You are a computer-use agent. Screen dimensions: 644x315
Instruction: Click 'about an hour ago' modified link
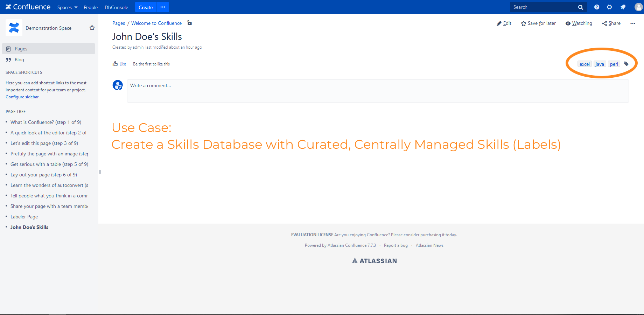click(185, 47)
